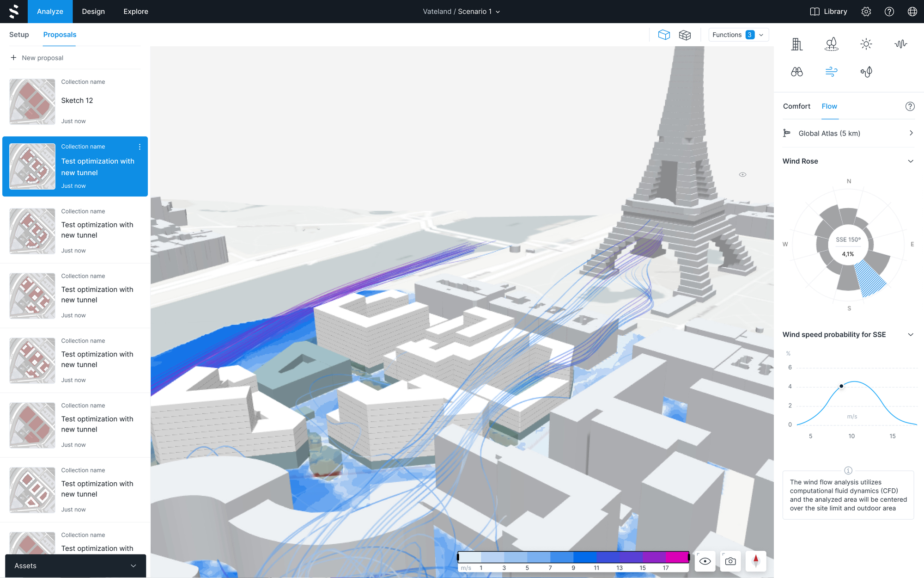
Task: Open Global Atlas (5 km) settings
Action: click(x=848, y=133)
